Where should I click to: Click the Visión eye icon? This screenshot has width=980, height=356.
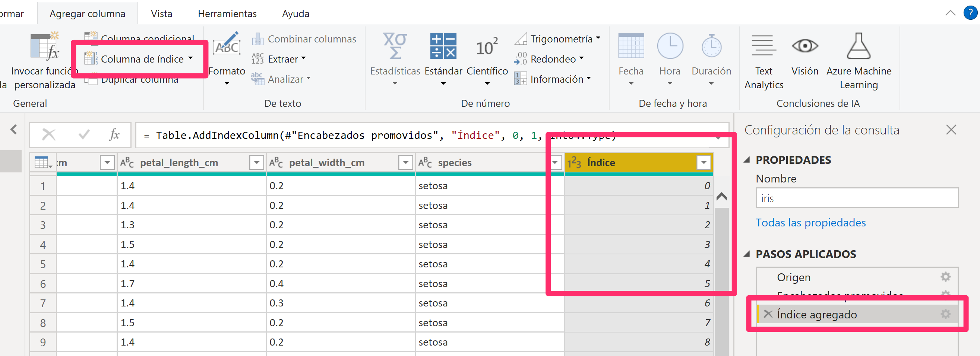805,46
